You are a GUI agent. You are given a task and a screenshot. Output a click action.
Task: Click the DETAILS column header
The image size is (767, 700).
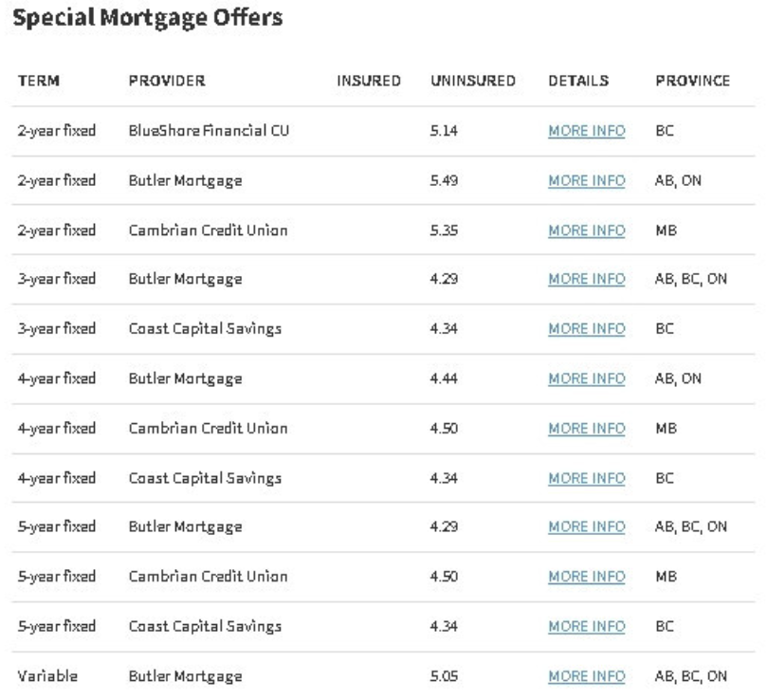pyautogui.click(x=578, y=81)
